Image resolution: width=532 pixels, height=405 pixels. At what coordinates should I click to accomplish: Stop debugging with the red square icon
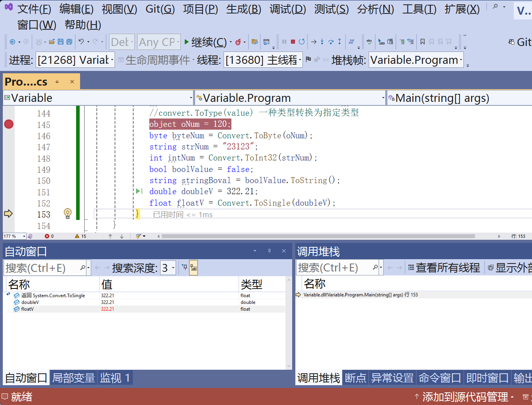pos(294,42)
